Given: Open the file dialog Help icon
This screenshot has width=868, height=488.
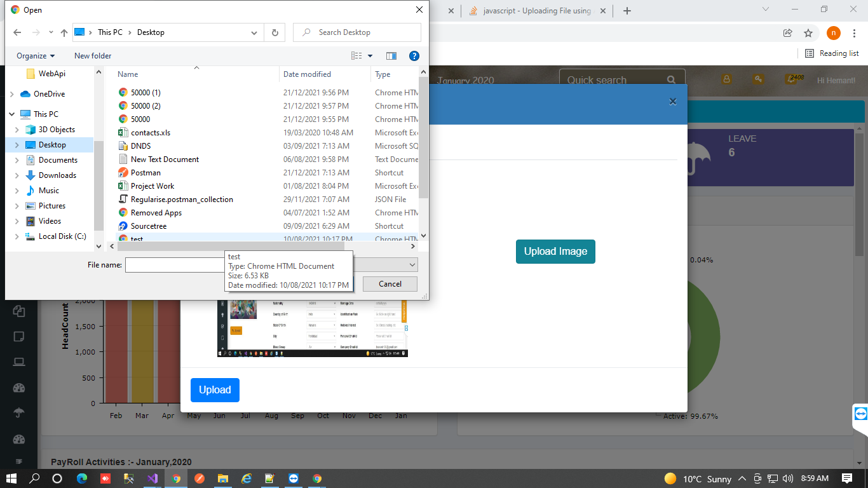Looking at the screenshot, I should pyautogui.click(x=414, y=56).
